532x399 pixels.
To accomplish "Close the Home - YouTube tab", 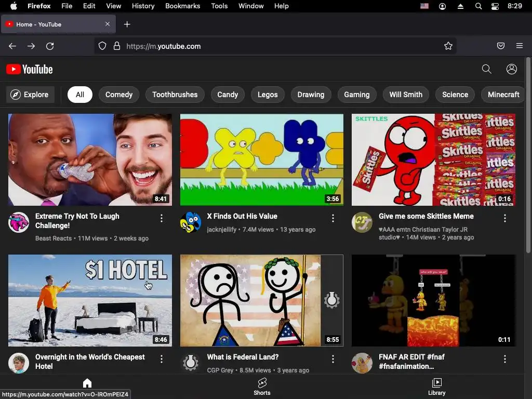I will [x=108, y=24].
